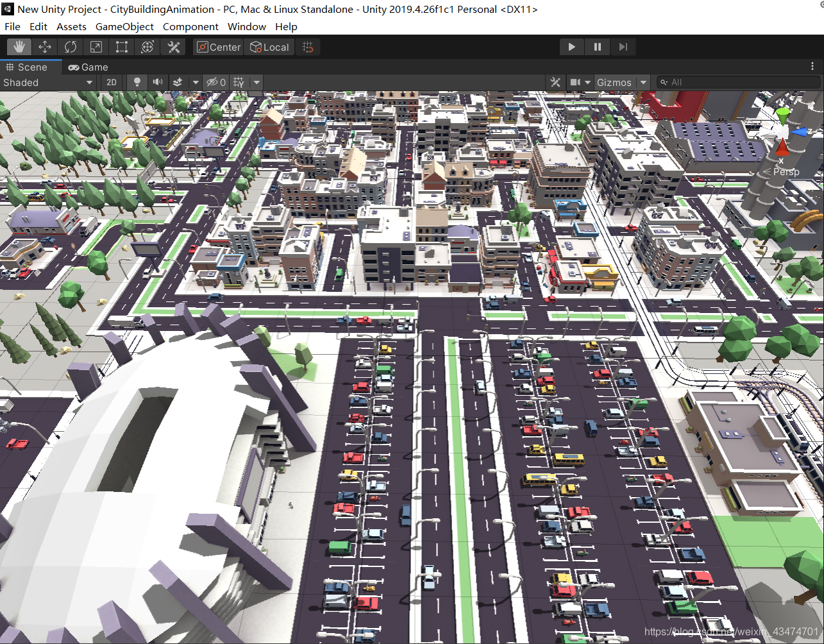Open Scene panel options menu
The height and width of the screenshot is (644, 824).
coord(813,67)
